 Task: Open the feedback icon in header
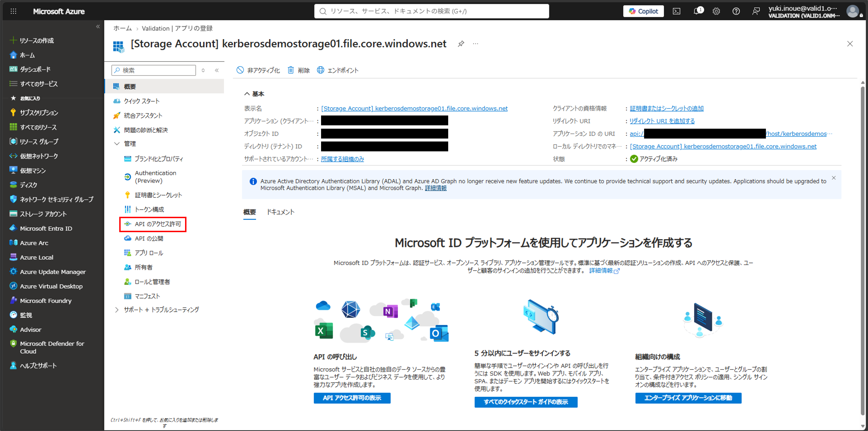[756, 11]
